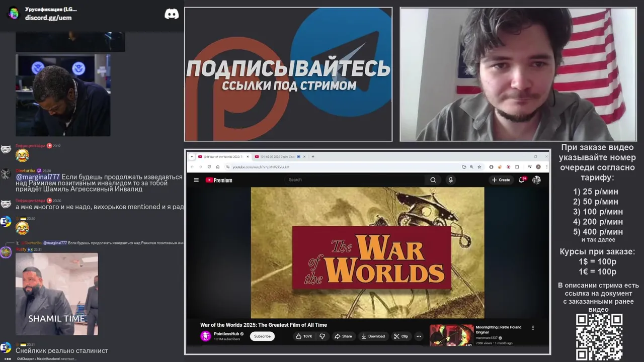
Task: Click the '3) 100 р/мин' tariff line
Action: tap(598, 212)
